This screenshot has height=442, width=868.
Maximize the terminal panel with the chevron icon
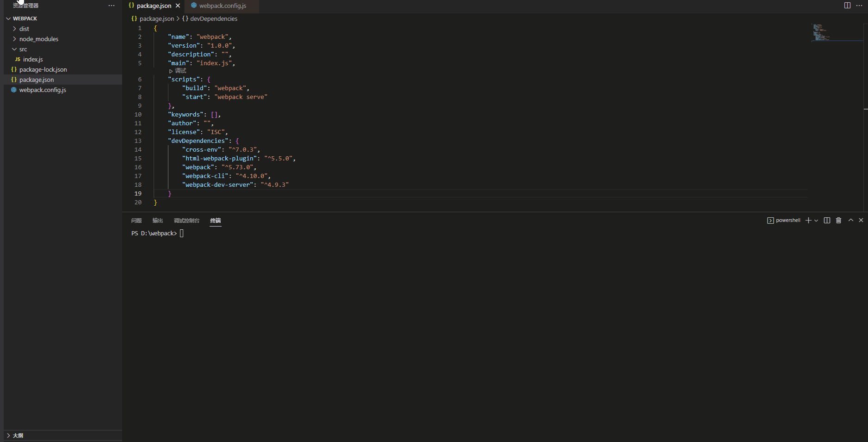pos(850,221)
